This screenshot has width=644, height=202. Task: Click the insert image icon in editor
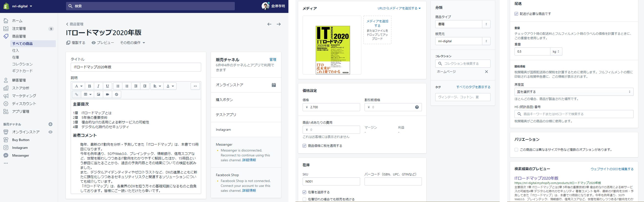click(98, 94)
